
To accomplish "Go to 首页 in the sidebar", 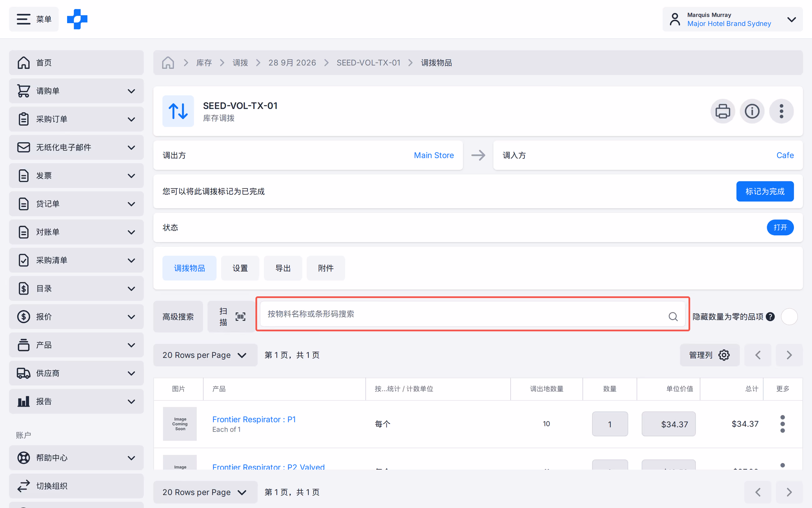I will point(77,63).
